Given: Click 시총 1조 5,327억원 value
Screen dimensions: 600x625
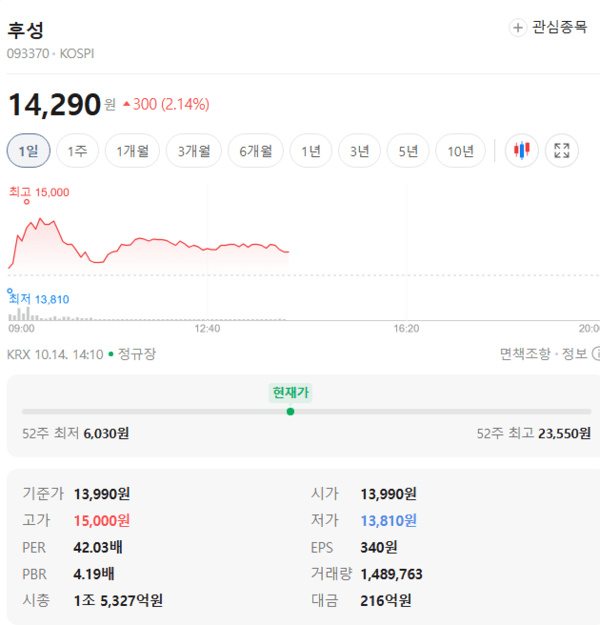Looking at the screenshot, I should 118,600.
